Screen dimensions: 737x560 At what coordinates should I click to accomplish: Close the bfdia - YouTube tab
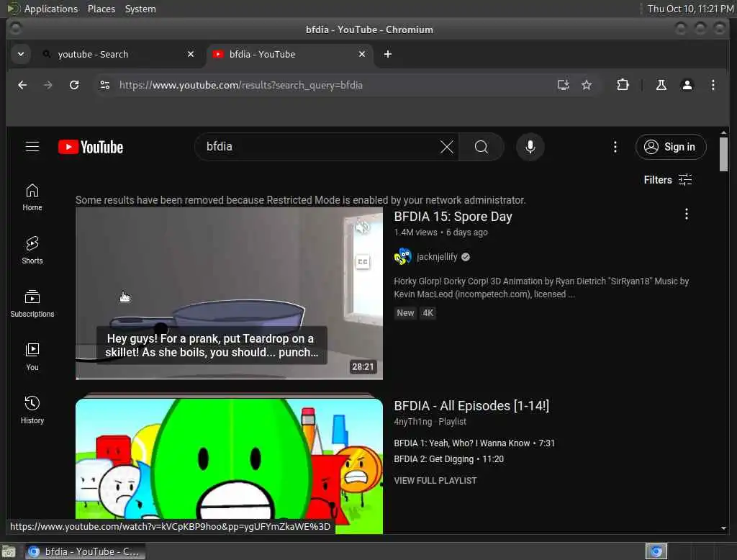(x=362, y=54)
